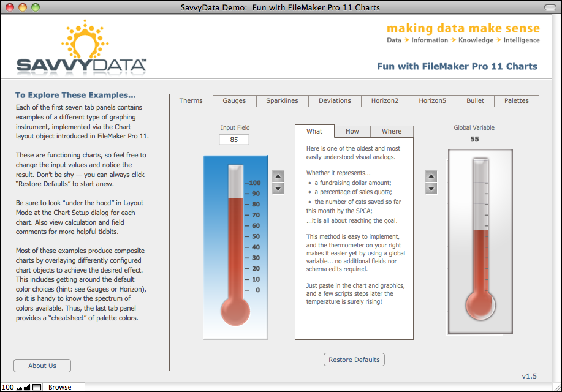
Task: Click 'a fundraising dollar amount;' bullet
Action: (x=352, y=183)
